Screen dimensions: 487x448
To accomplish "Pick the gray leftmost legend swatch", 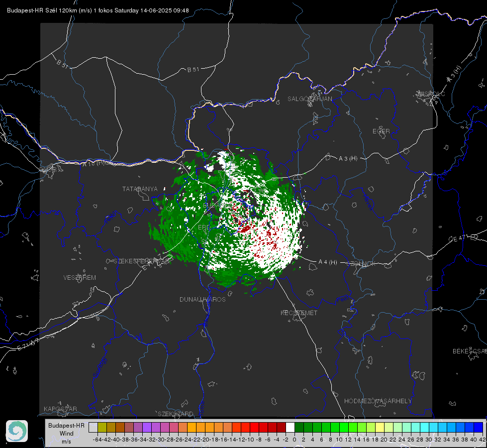I will click(x=93, y=427).
